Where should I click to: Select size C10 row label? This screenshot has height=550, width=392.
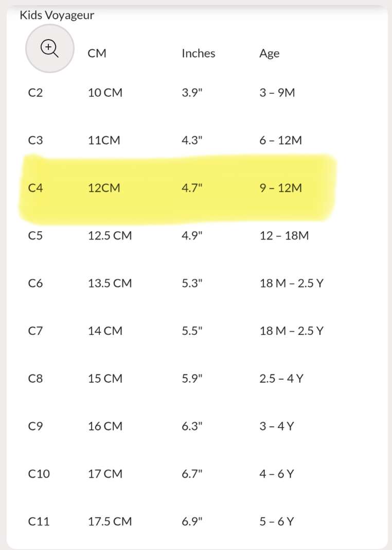coord(39,474)
